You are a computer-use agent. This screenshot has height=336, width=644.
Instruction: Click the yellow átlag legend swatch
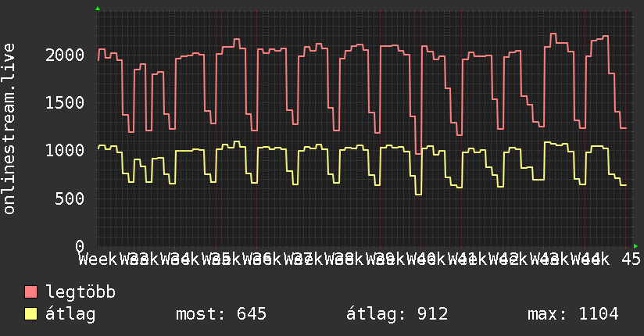pos(31,314)
